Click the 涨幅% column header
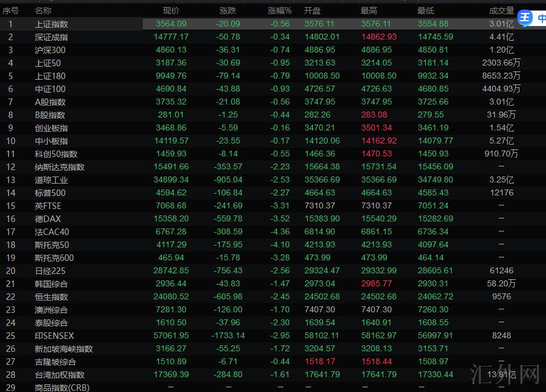The height and width of the screenshot is (392, 546). pos(280,11)
